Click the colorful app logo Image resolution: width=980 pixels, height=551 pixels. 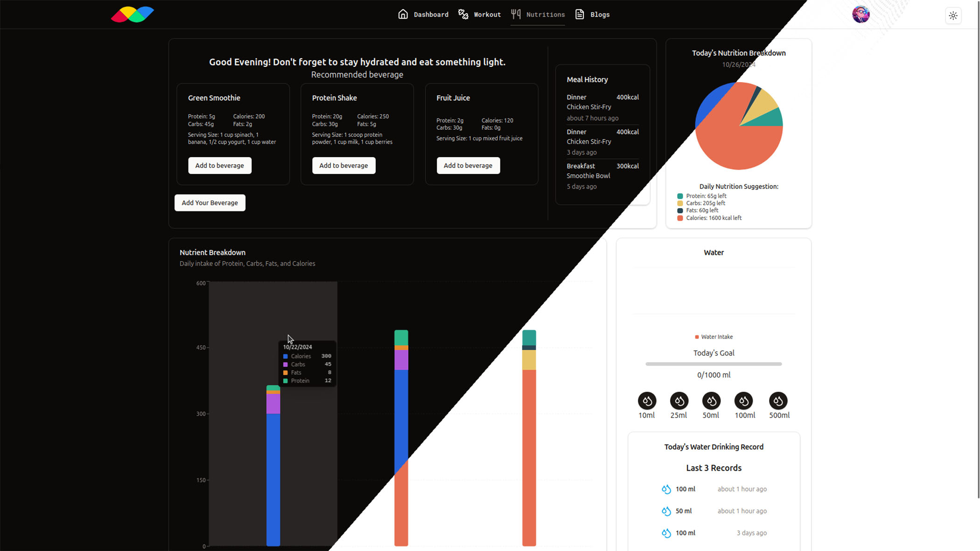click(x=133, y=14)
